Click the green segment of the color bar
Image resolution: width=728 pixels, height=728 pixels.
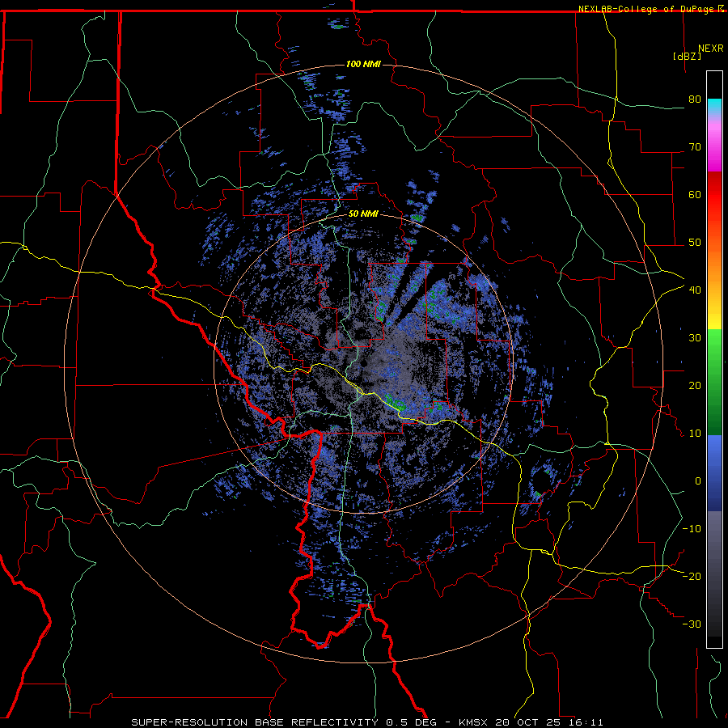pyautogui.click(x=714, y=382)
